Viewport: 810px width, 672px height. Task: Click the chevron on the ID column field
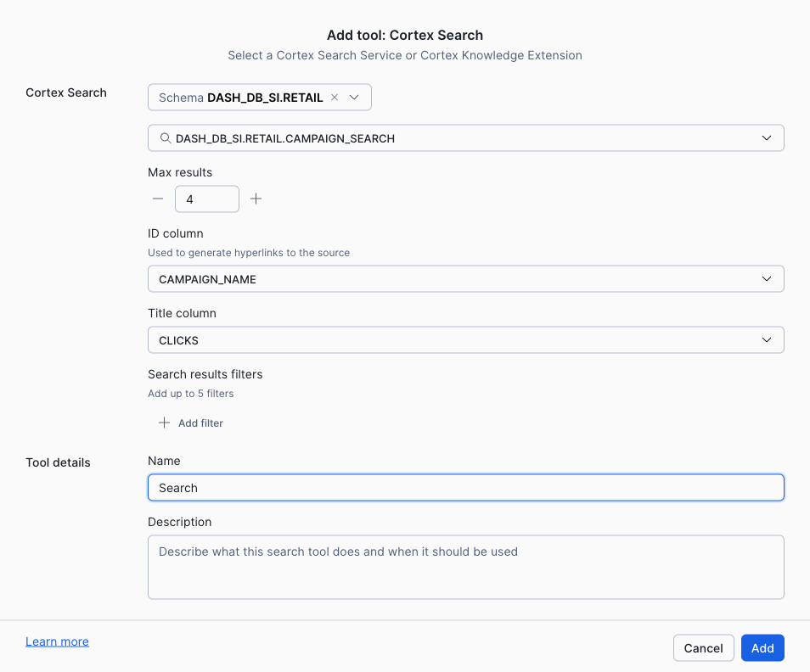[x=767, y=278]
